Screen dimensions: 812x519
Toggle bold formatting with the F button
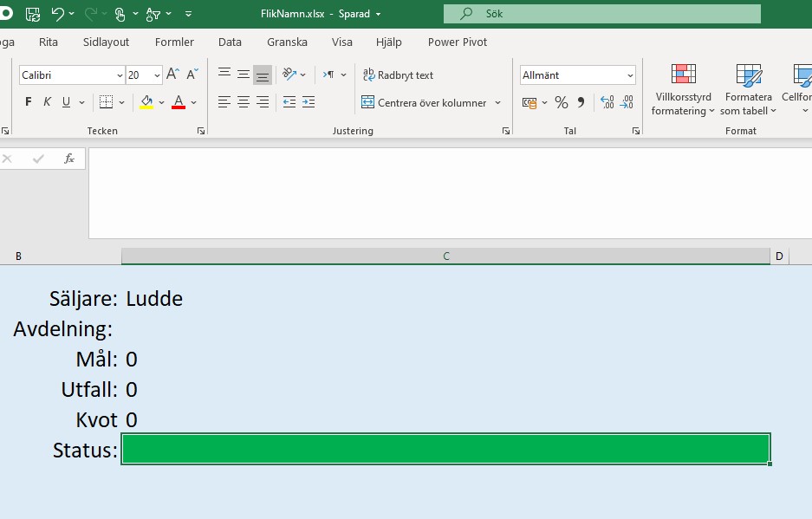[29, 102]
